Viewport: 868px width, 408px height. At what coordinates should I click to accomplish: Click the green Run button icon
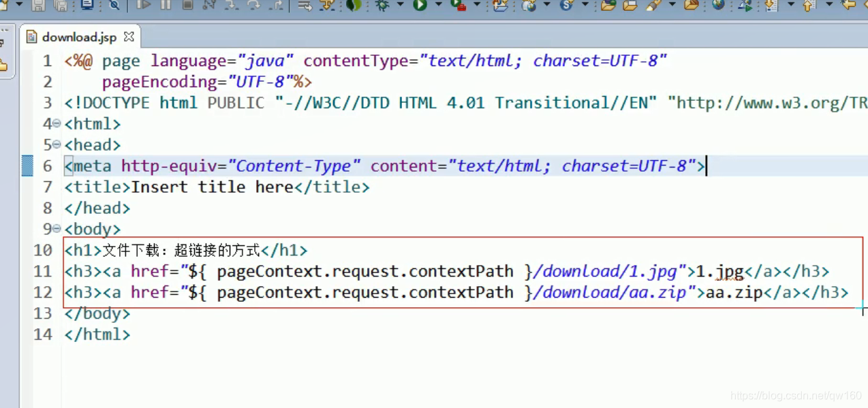click(419, 5)
